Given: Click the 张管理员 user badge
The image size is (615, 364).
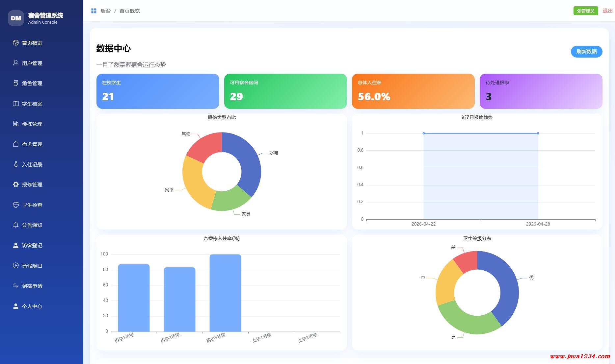Looking at the screenshot, I should pyautogui.click(x=585, y=11).
